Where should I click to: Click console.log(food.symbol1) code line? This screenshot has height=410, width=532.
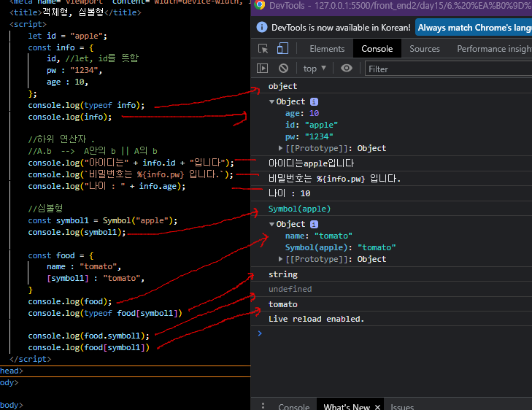point(88,336)
